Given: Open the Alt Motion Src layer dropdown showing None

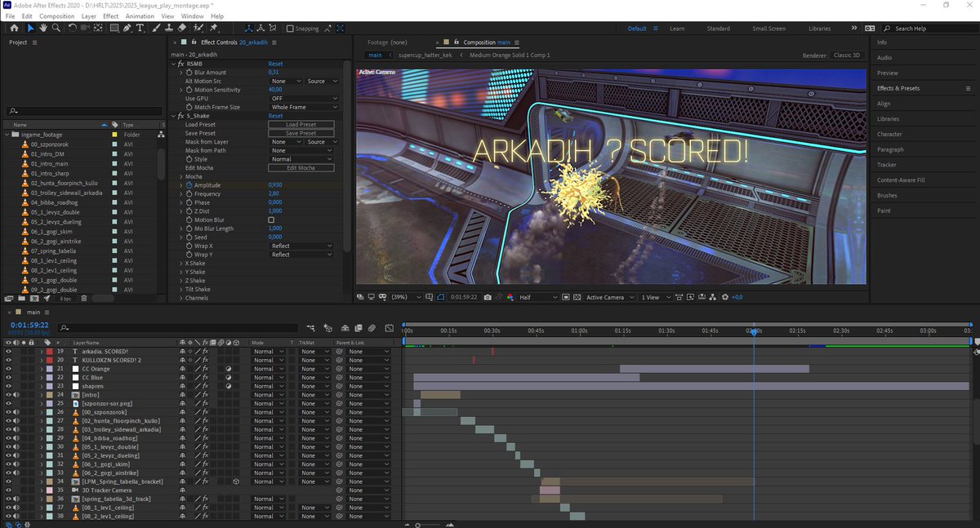Looking at the screenshot, I should click(286, 82).
